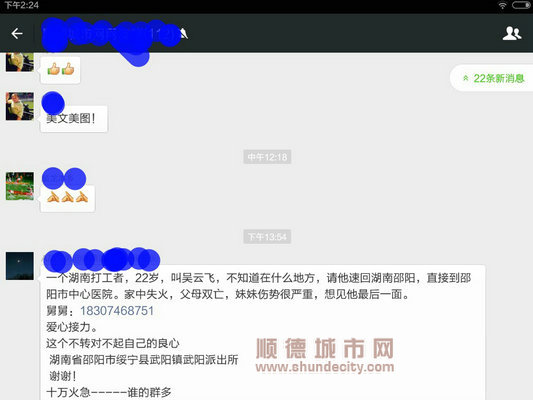Tap the thumbs-up emoji message bubble
Screen dimensions: 533x400
click(61, 70)
